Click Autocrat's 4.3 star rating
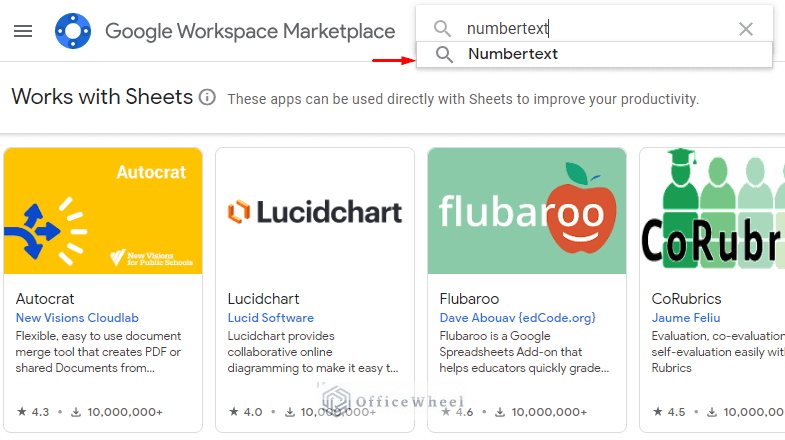This screenshot has width=785, height=440. click(x=33, y=412)
